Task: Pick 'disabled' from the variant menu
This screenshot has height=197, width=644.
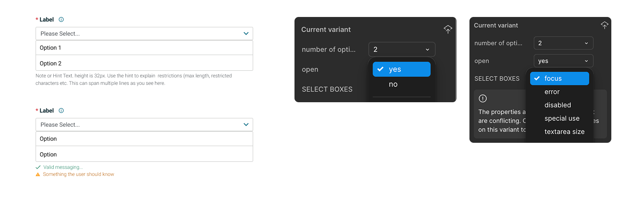Action: 558,105
